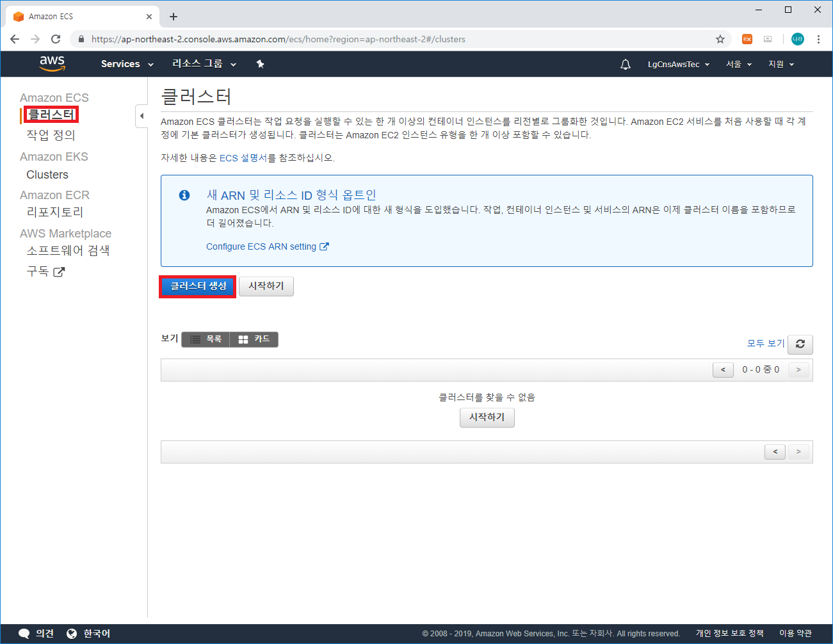Bookmark this page with star icon
Image resolution: width=833 pixels, height=644 pixels.
[720, 39]
